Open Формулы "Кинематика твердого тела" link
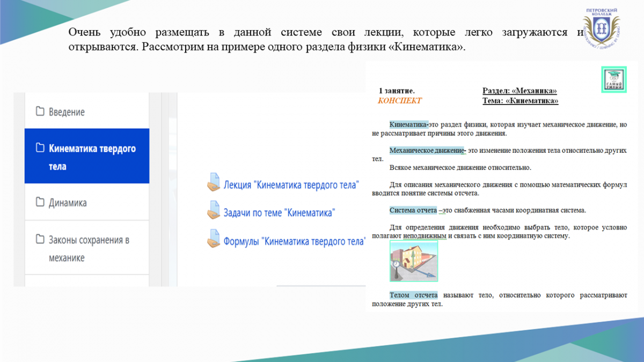This screenshot has width=644, height=362. [x=294, y=241]
